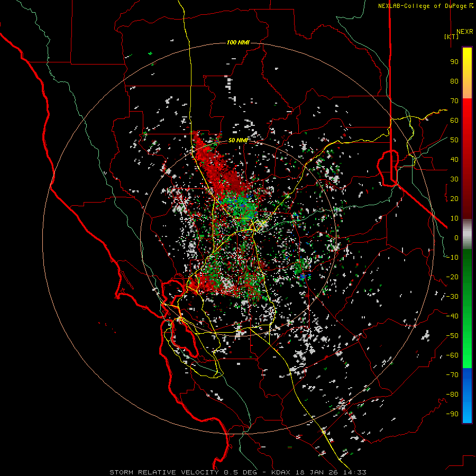Click the -80 value on the velocity scale

[x=452, y=395]
